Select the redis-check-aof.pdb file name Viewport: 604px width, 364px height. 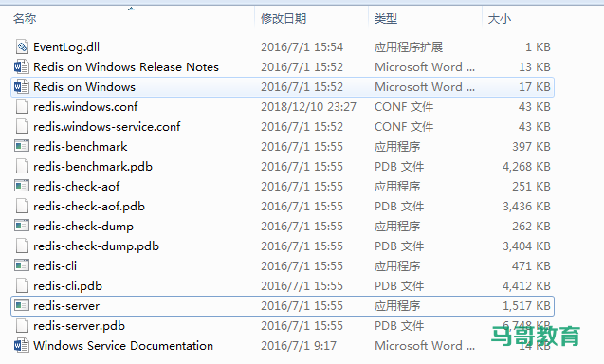[x=89, y=207]
